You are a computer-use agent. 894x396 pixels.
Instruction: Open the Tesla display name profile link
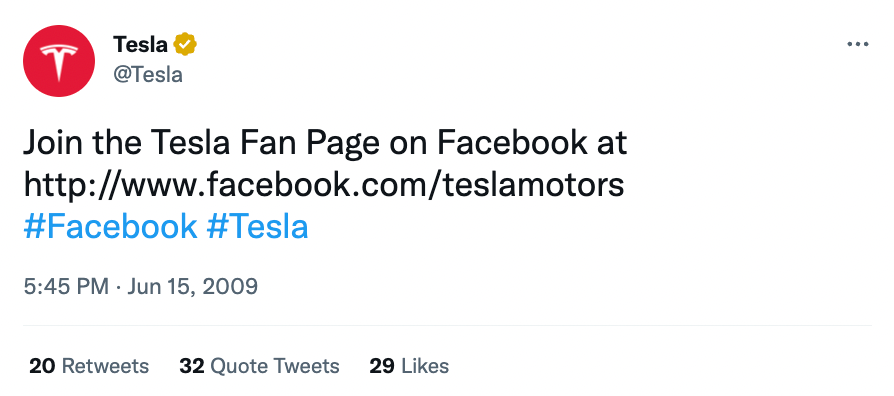[140, 44]
